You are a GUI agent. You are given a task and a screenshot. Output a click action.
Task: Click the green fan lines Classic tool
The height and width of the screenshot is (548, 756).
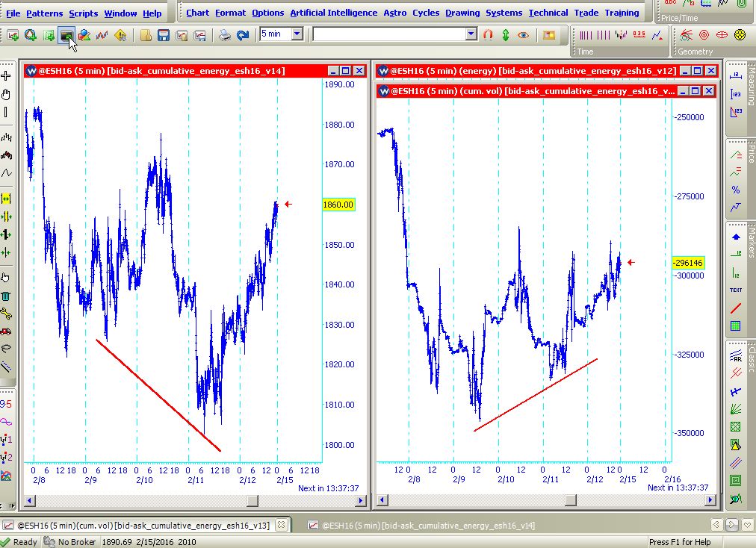click(736, 409)
